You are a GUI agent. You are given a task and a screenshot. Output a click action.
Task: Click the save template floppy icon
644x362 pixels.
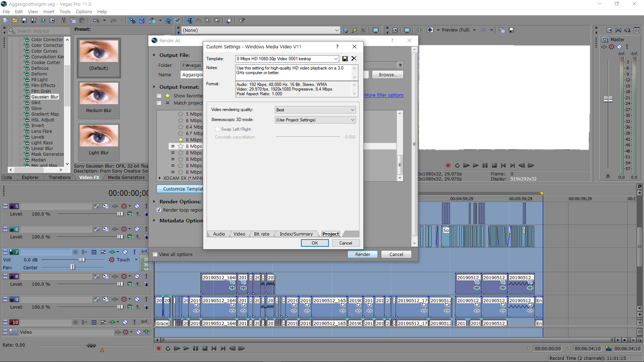[x=345, y=59]
